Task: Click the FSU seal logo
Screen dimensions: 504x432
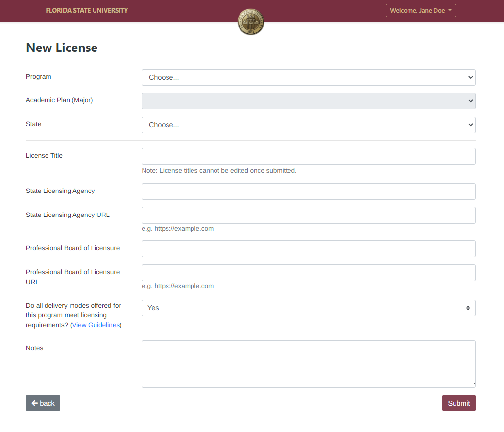Action: (x=250, y=22)
